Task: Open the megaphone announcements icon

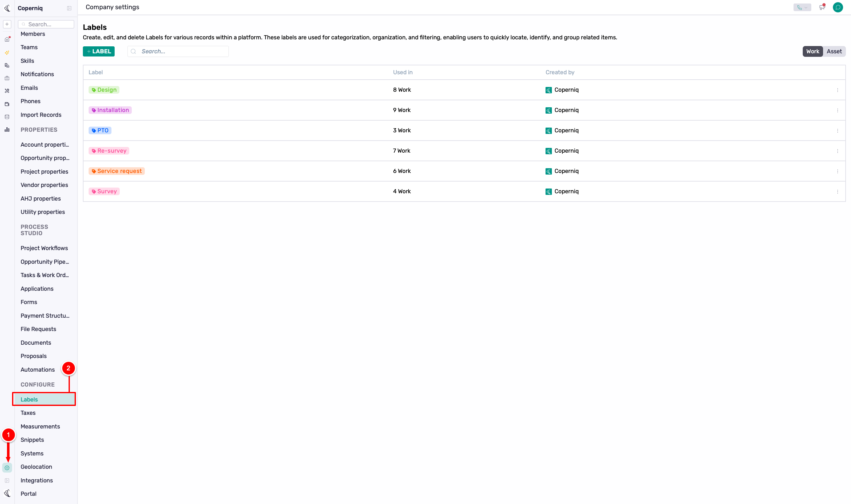Action: point(822,7)
